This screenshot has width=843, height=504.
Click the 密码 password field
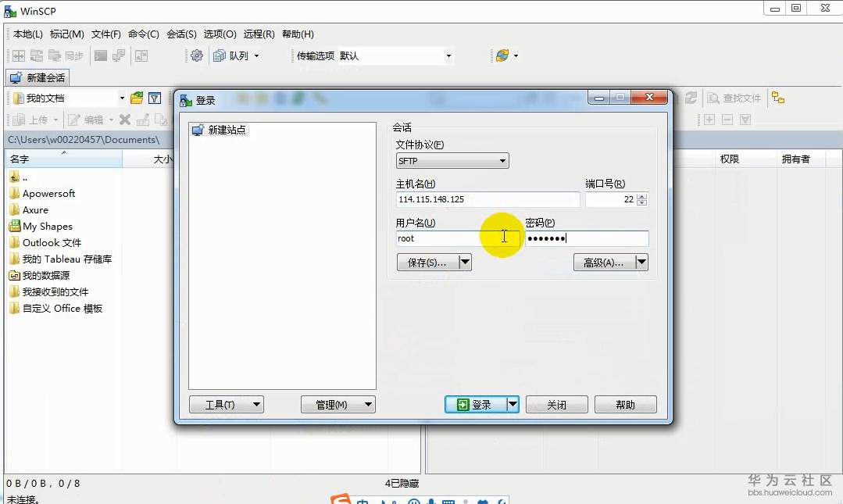click(x=587, y=239)
